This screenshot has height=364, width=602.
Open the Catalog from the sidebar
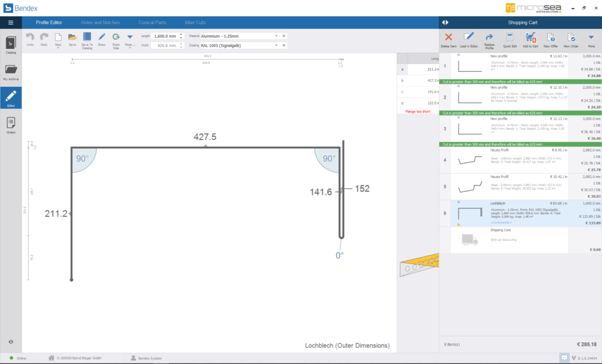(x=11, y=45)
